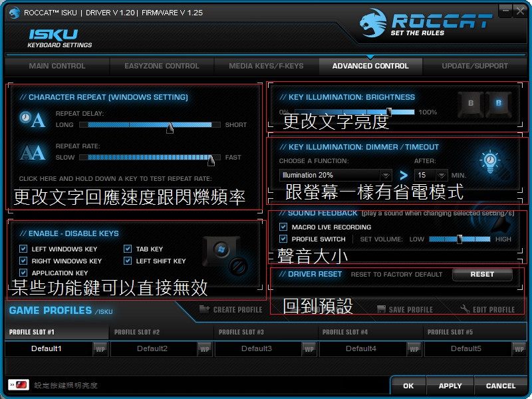Click the repeat rate AA icon
The image size is (532, 399).
[x=33, y=153]
